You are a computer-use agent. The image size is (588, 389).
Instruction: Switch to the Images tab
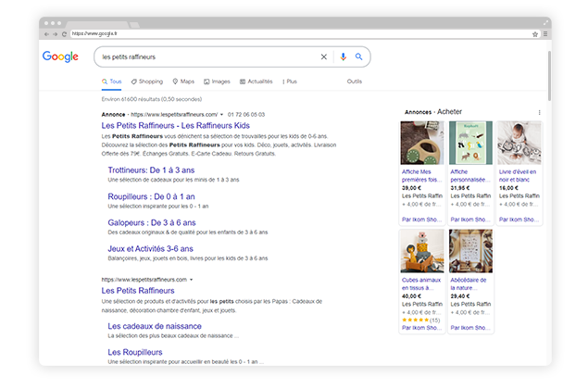point(217,82)
